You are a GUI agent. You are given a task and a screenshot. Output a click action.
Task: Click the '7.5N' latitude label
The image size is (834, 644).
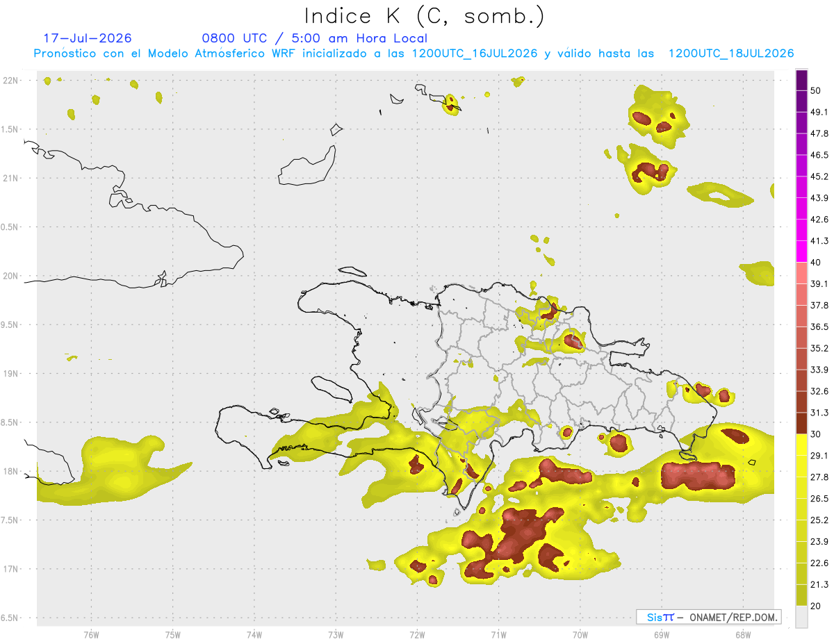coord(10,520)
